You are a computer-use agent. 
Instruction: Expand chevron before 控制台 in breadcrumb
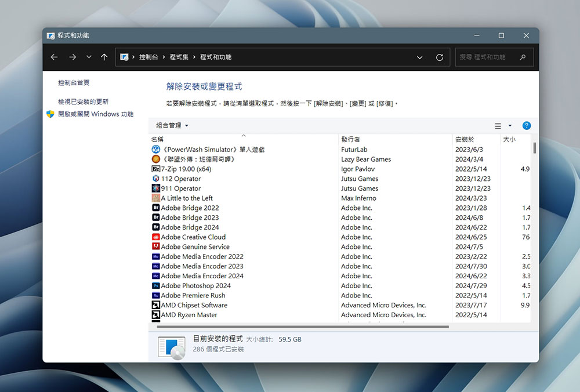[x=133, y=57]
